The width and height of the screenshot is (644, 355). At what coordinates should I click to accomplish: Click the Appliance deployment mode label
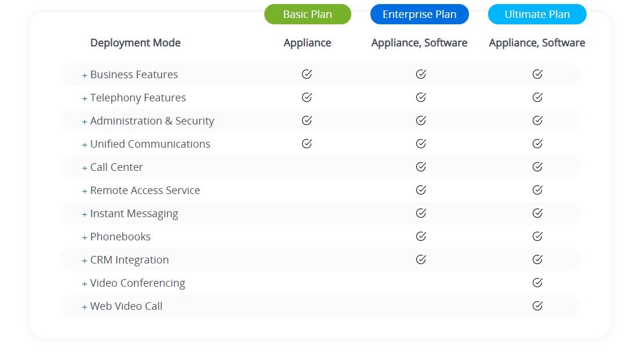pyautogui.click(x=307, y=42)
